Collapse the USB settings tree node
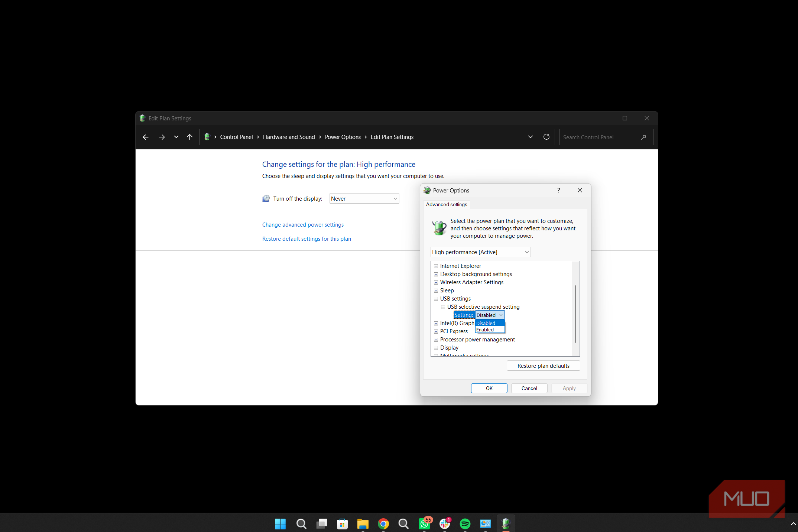The height and width of the screenshot is (532, 798). pos(436,299)
